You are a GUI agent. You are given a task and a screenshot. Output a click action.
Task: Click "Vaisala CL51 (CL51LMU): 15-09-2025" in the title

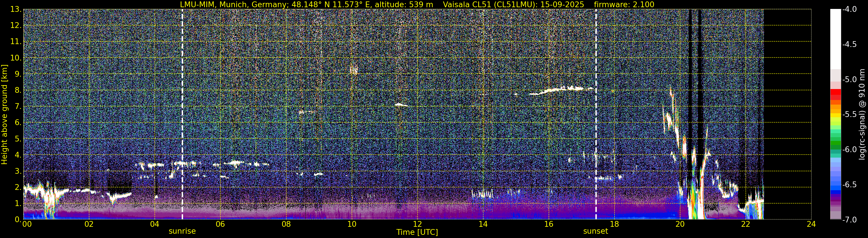click(x=514, y=4)
